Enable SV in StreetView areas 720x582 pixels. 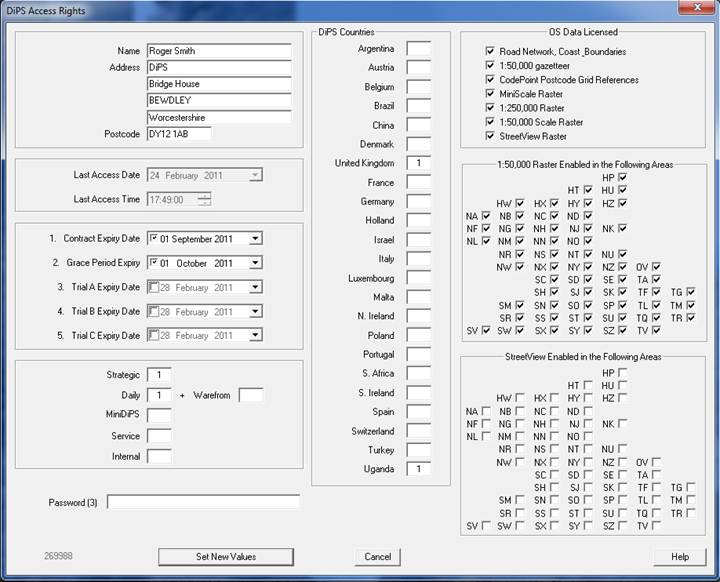486,525
